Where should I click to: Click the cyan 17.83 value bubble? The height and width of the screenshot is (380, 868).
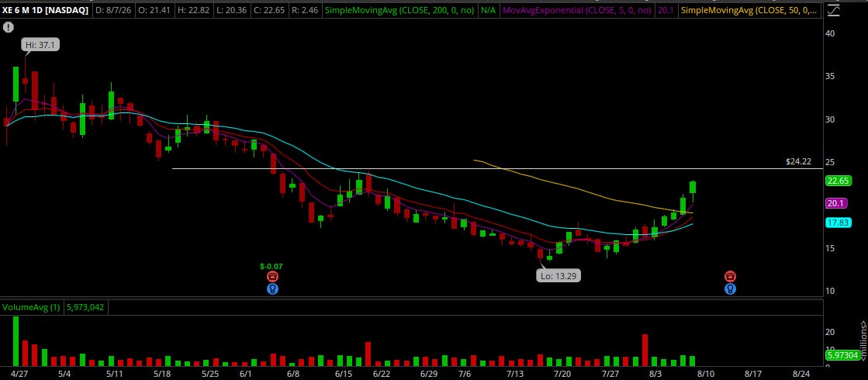click(838, 223)
